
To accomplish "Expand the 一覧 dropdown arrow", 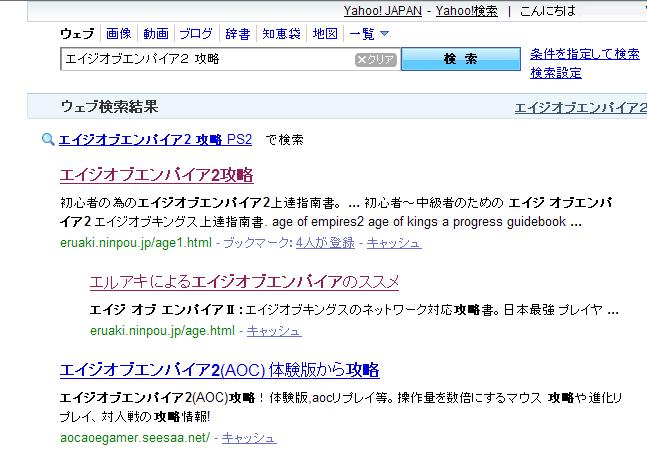I will point(384,33).
